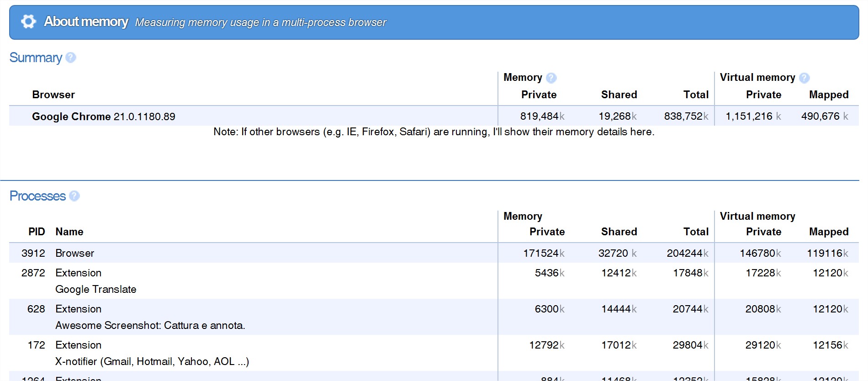Click the 17228k virtual private value
Screen dimensions: 868x381
coord(763,273)
